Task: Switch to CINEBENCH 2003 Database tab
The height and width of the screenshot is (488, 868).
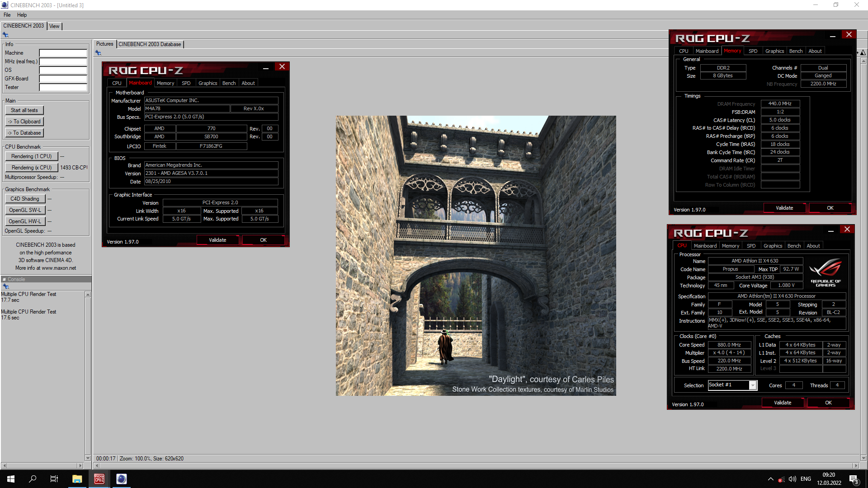Action: [150, 44]
